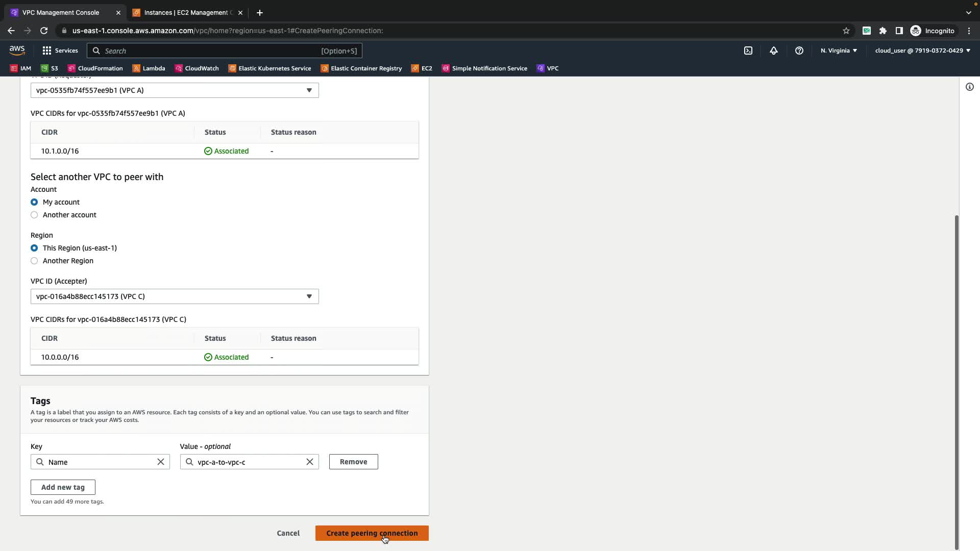Open the N. Virginia region selector

click(838, 51)
